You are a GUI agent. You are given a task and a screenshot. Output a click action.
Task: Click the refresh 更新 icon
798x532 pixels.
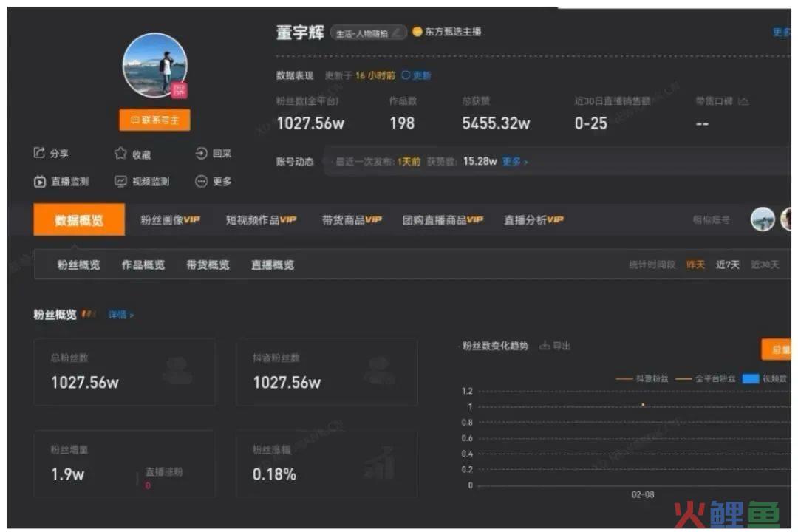click(406, 75)
